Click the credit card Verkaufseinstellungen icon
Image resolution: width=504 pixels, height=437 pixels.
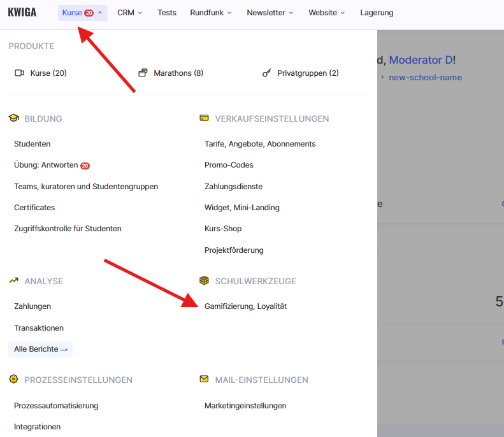[x=205, y=118]
